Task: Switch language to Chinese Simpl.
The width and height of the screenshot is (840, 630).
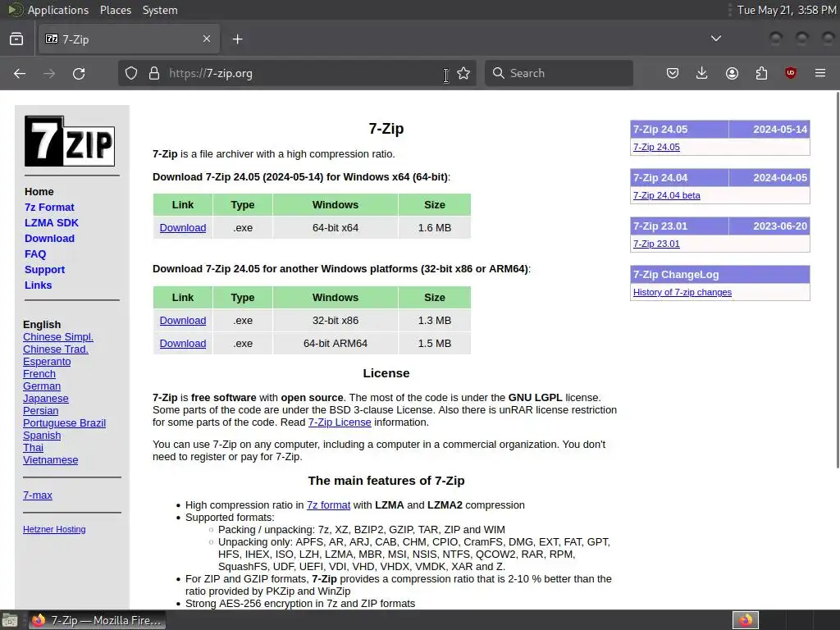Action: tap(58, 337)
